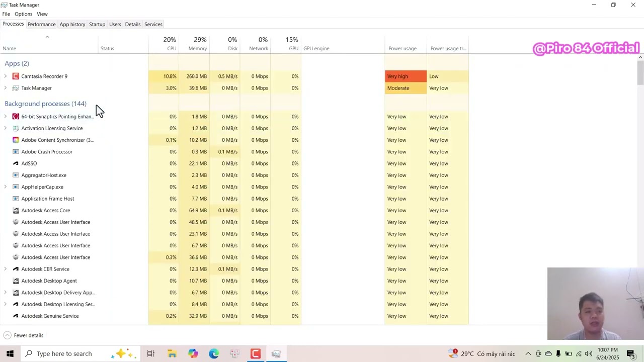This screenshot has width=644, height=362.
Task: Sort by the Name column header
Action: 49,44
